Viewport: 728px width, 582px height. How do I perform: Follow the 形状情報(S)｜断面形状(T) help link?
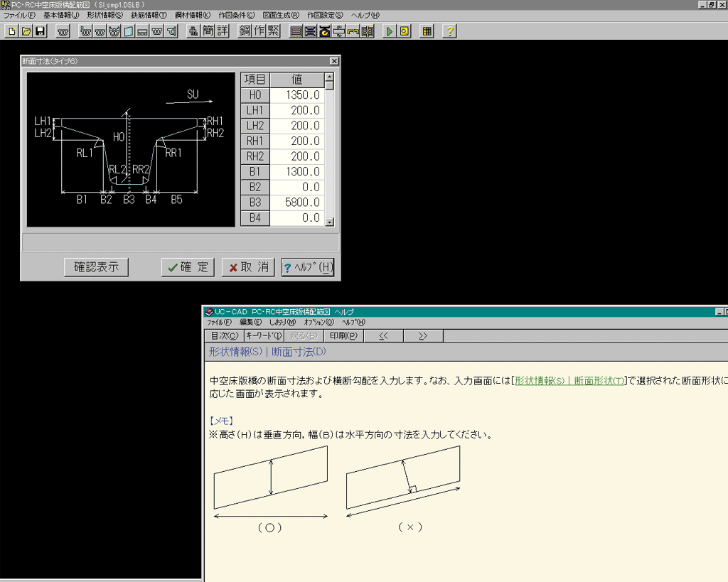(569, 382)
